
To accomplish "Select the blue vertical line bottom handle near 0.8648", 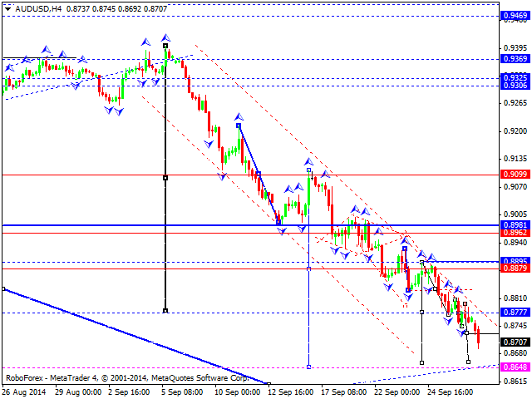I will 308,367.
